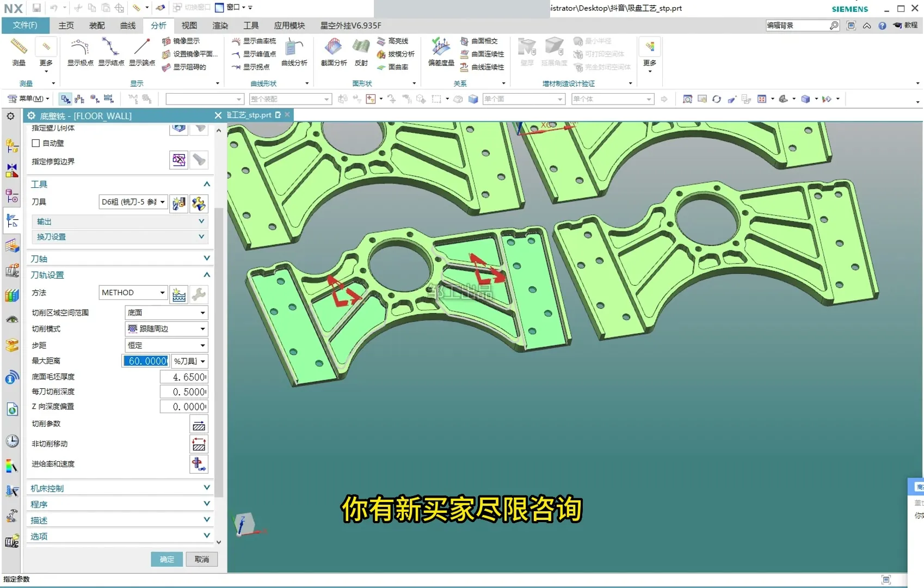
Task: Open the 切削模式 dropdown
Action: tap(166, 329)
